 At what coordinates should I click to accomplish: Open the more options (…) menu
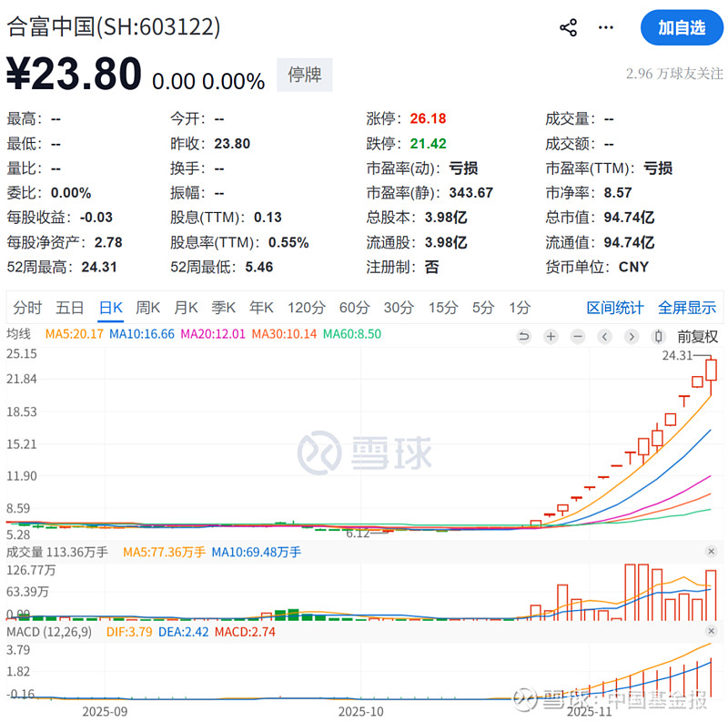(605, 28)
